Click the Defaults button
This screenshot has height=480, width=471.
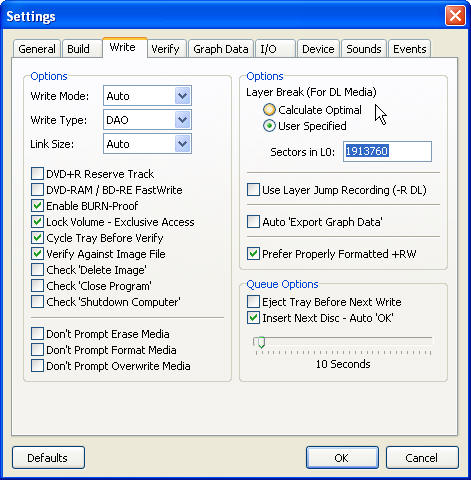(x=48, y=458)
